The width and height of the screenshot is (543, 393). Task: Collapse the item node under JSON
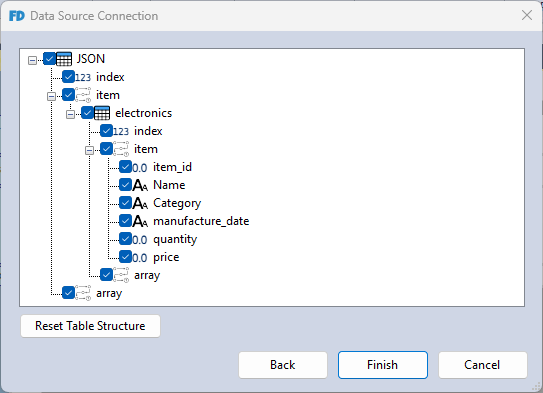click(x=51, y=97)
